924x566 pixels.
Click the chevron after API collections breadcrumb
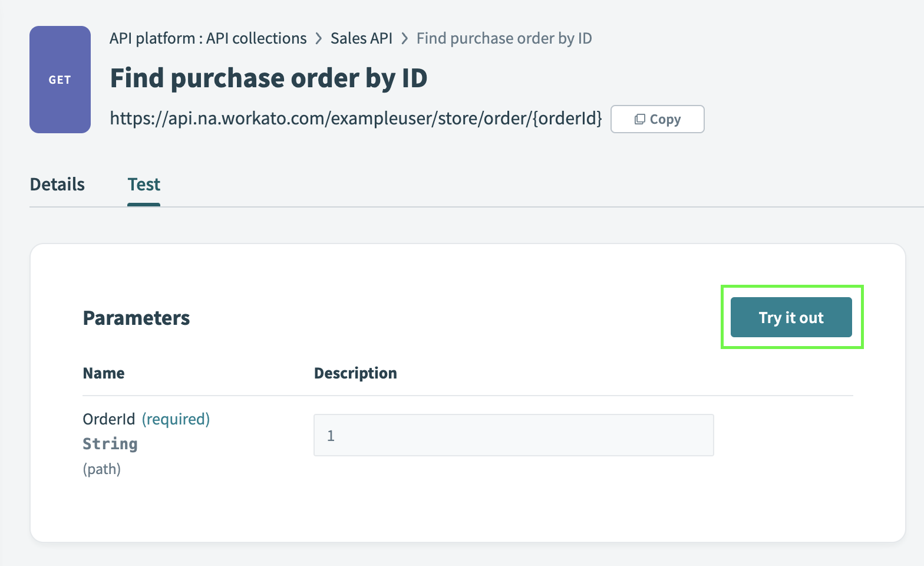pos(318,38)
